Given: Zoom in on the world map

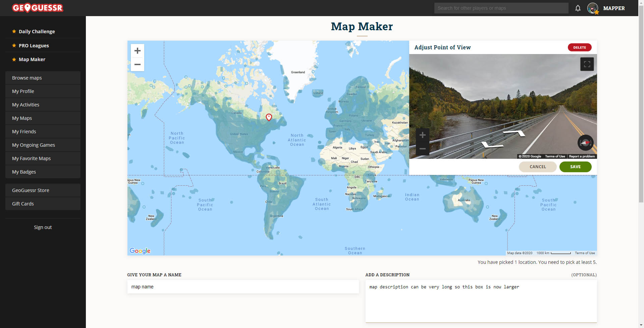Looking at the screenshot, I should coord(137,51).
